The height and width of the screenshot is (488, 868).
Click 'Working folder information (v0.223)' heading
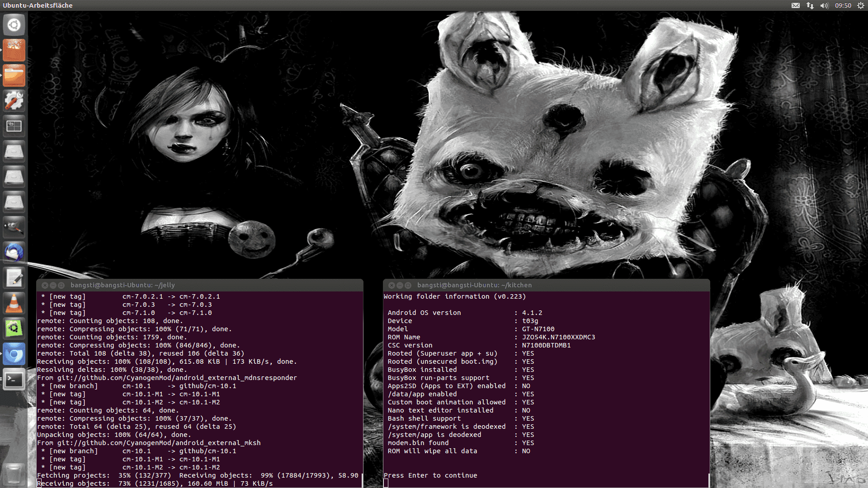(455, 296)
